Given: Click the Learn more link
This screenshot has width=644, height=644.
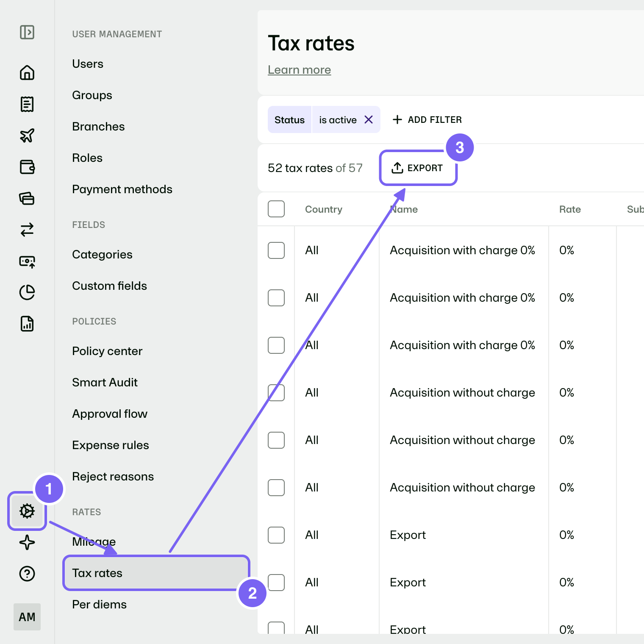Looking at the screenshot, I should click(299, 69).
